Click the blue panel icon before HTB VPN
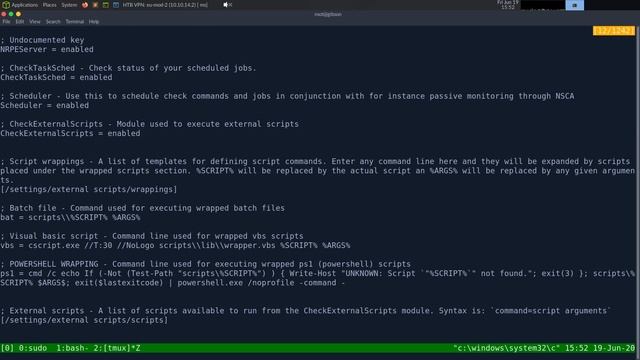640x360 pixels. [116, 5]
